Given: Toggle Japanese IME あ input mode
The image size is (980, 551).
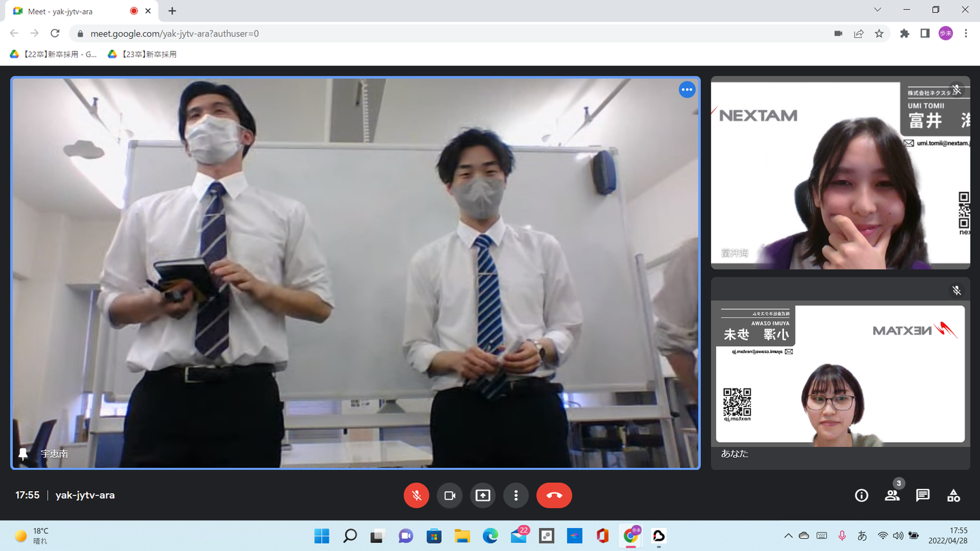Looking at the screenshot, I should point(862,536).
